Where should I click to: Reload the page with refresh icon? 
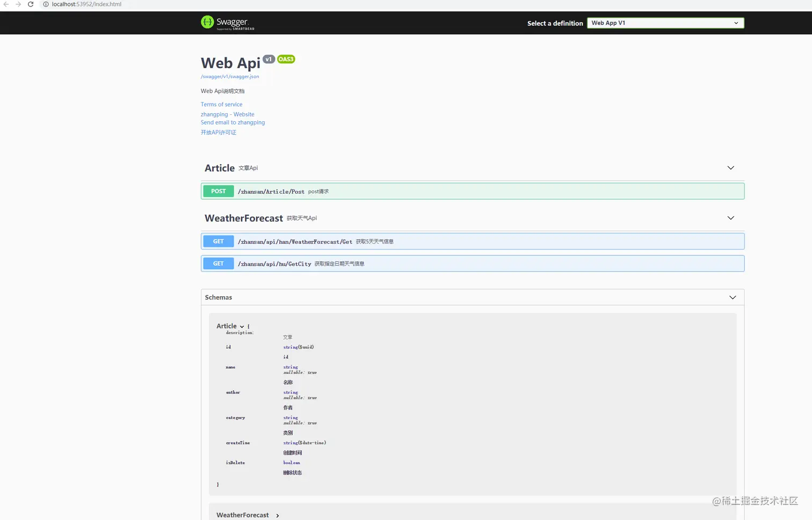coord(31,4)
